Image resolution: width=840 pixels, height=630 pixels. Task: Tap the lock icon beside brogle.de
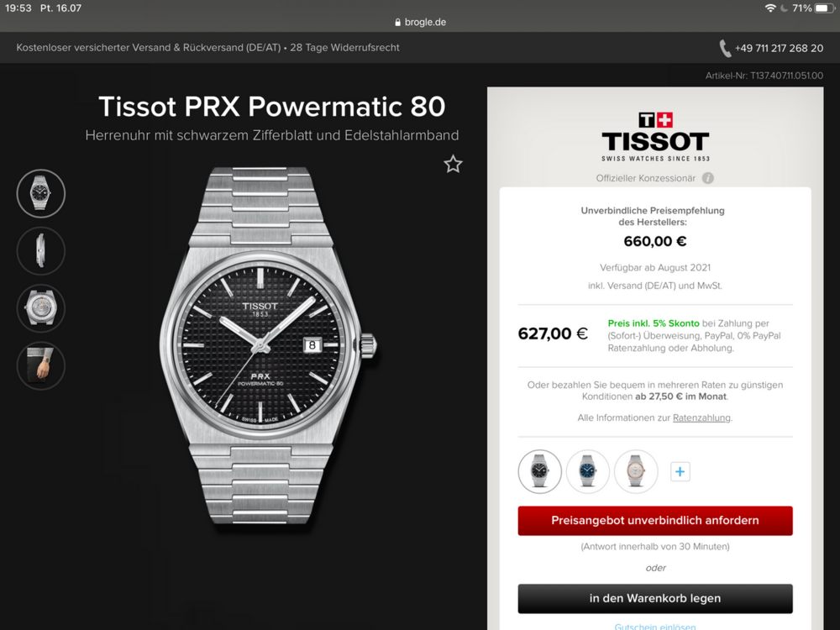[397, 23]
